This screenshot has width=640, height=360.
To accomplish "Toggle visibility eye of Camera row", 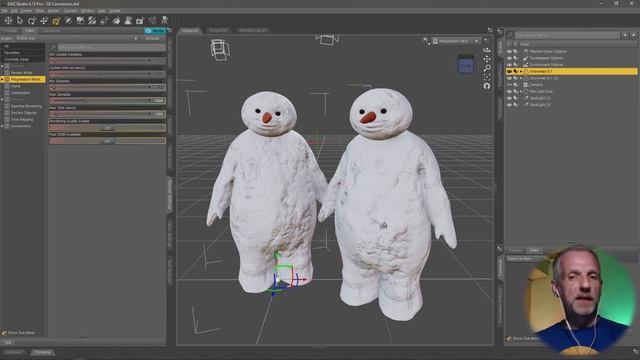I will [509, 84].
